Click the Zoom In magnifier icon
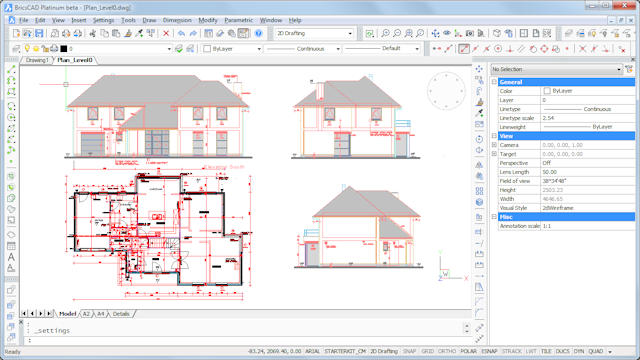The width and height of the screenshot is (640, 360). click(x=385, y=33)
